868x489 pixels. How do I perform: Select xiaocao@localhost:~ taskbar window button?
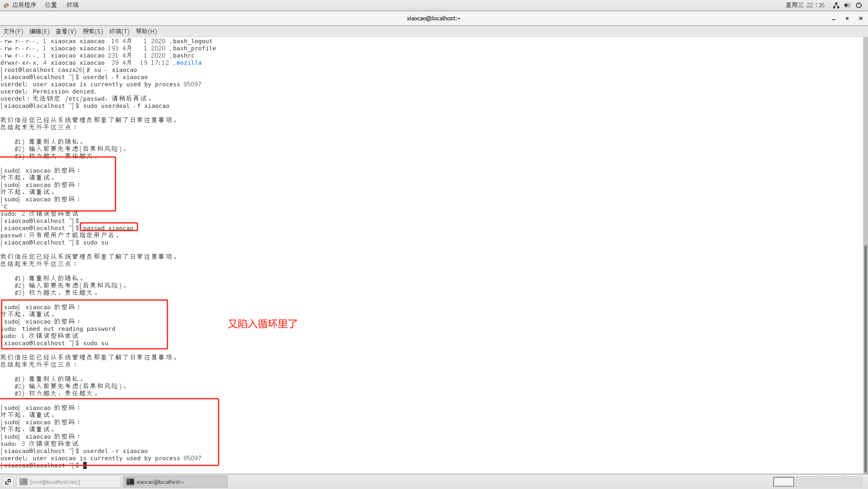pyautogui.click(x=175, y=482)
